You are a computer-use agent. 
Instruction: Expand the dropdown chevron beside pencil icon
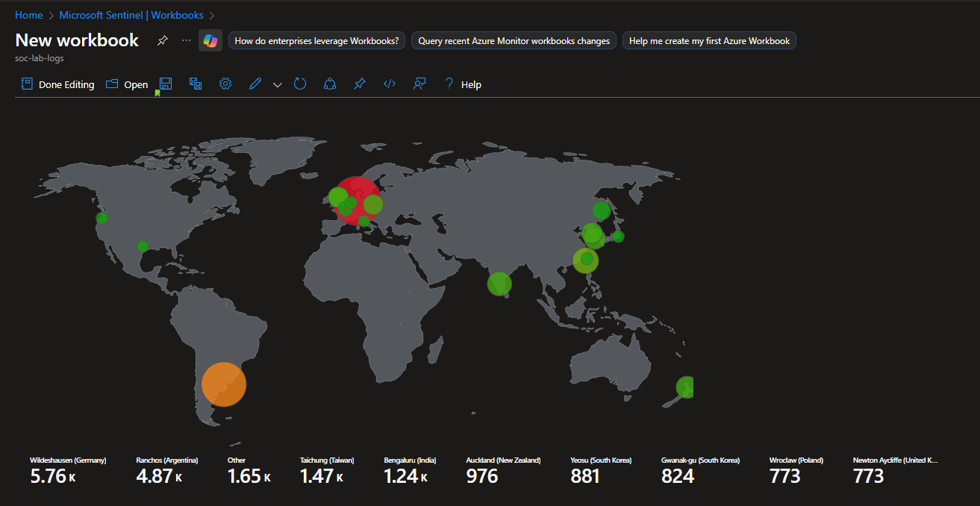coord(278,85)
